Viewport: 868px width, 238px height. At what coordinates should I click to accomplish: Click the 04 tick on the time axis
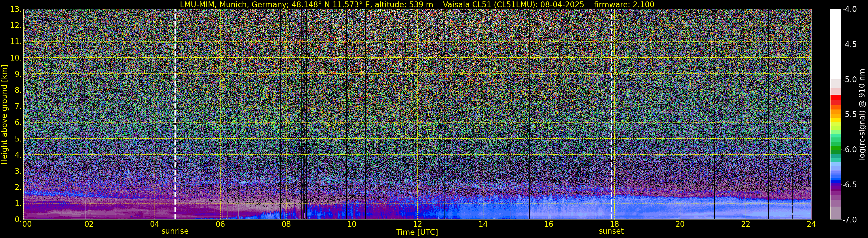pyautogui.click(x=154, y=224)
